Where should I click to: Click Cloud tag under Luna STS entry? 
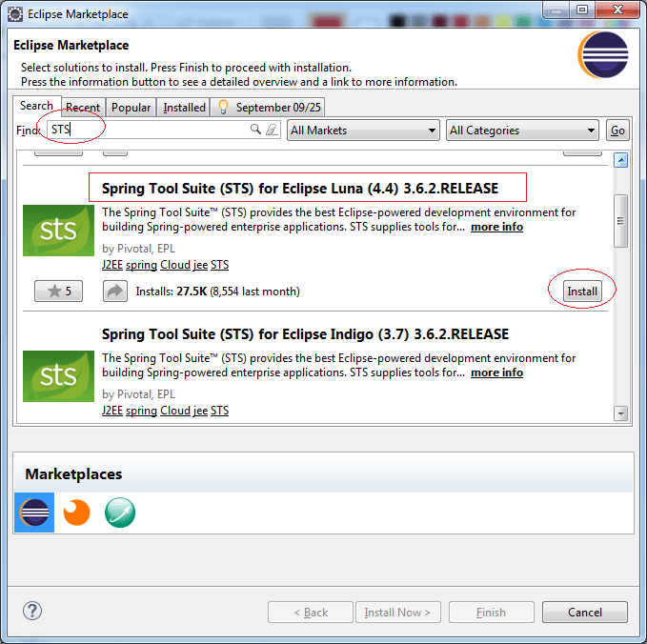pos(175,265)
